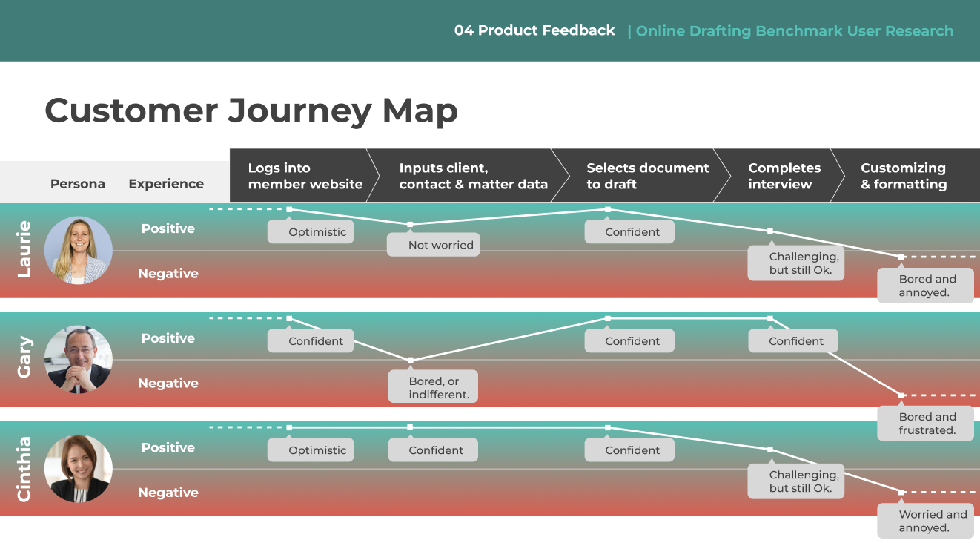Click the "Persona" column header
980x543 pixels.
[x=78, y=184]
